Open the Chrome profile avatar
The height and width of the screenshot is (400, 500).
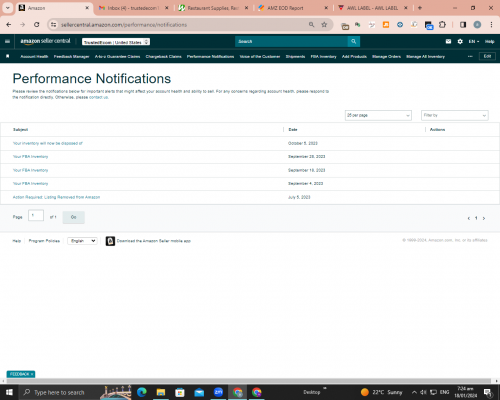click(477, 25)
